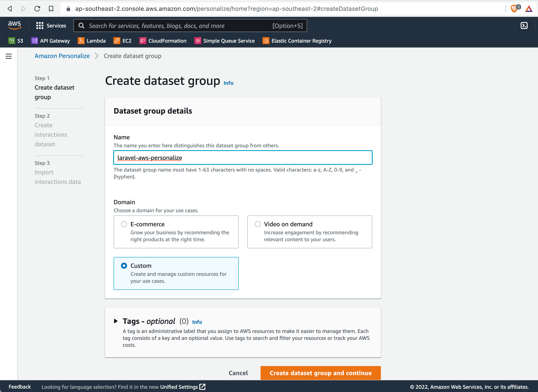Viewport: 538px width, 392px height.
Task: Open the Services grid menu
Action: (x=40, y=26)
